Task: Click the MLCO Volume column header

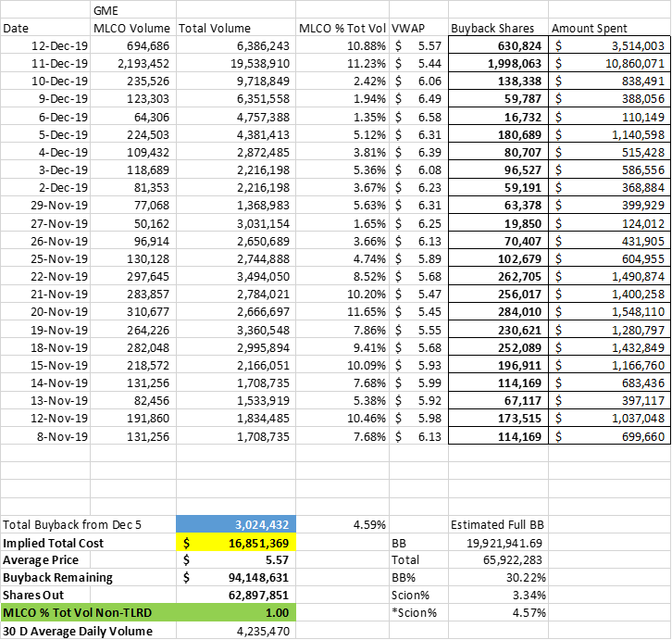Action: point(131,28)
